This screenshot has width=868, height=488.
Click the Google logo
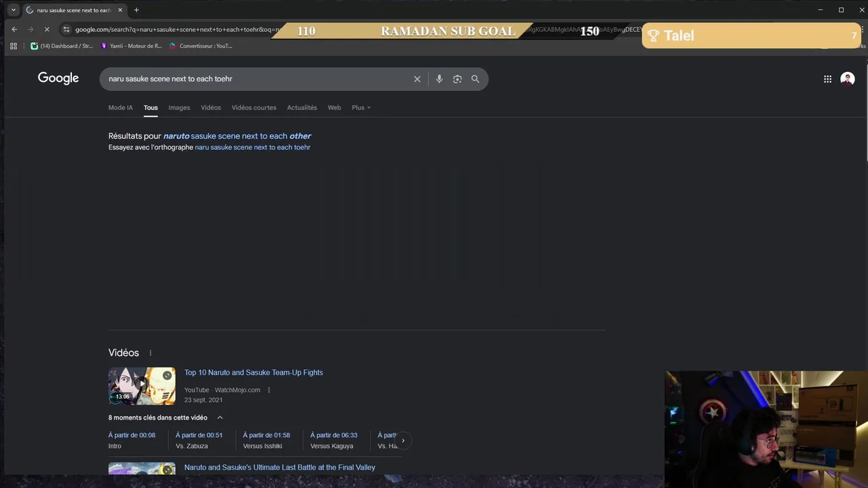[58, 78]
